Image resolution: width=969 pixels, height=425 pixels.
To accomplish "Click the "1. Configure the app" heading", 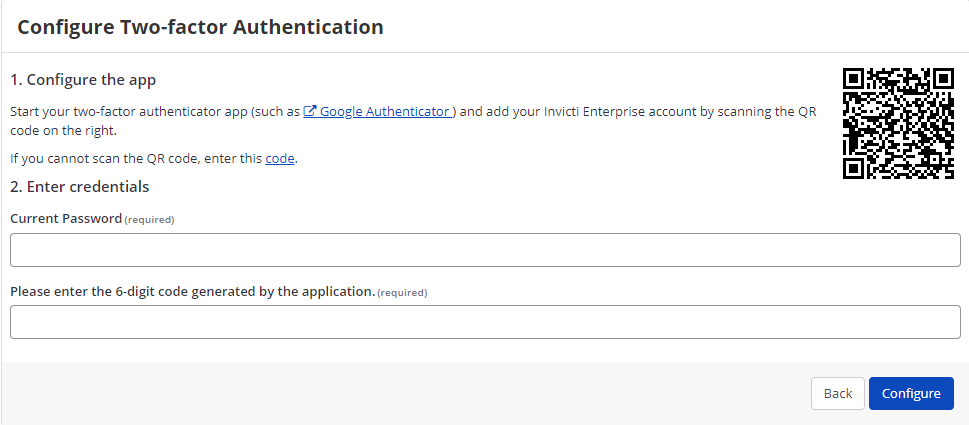I will (x=83, y=79).
